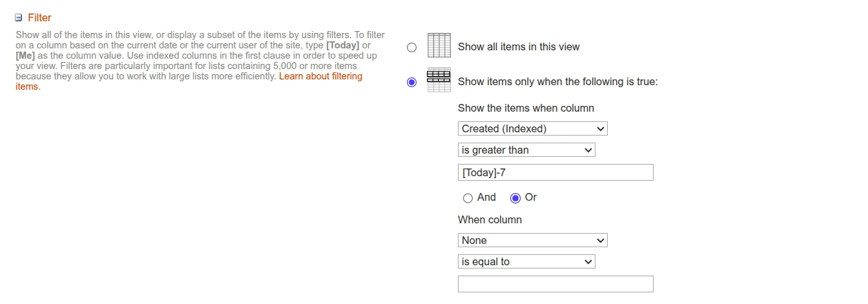Click 'Show items only when the following is true' text

[557, 82]
